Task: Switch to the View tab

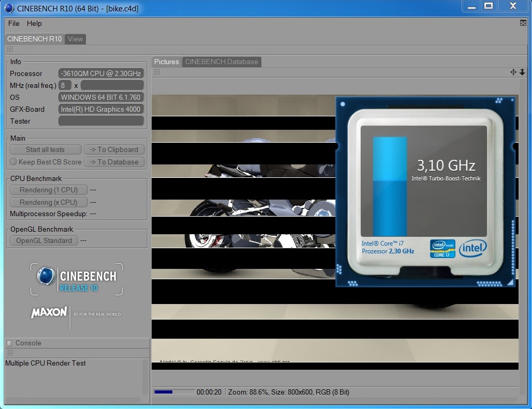Action: click(76, 39)
